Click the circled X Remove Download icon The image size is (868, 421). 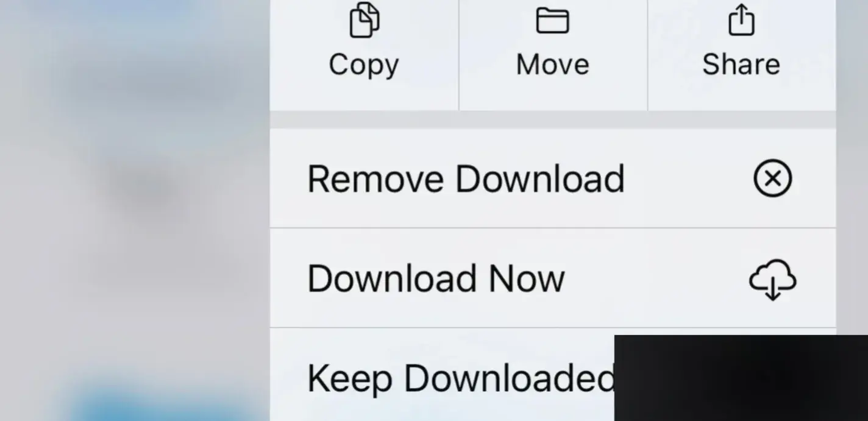772,179
